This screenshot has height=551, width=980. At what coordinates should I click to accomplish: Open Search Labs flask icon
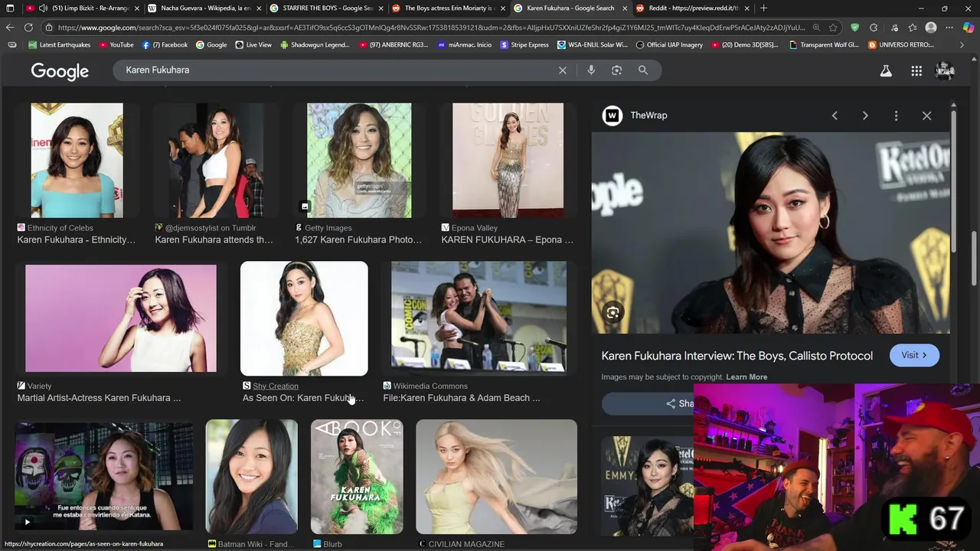coord(886,70)
